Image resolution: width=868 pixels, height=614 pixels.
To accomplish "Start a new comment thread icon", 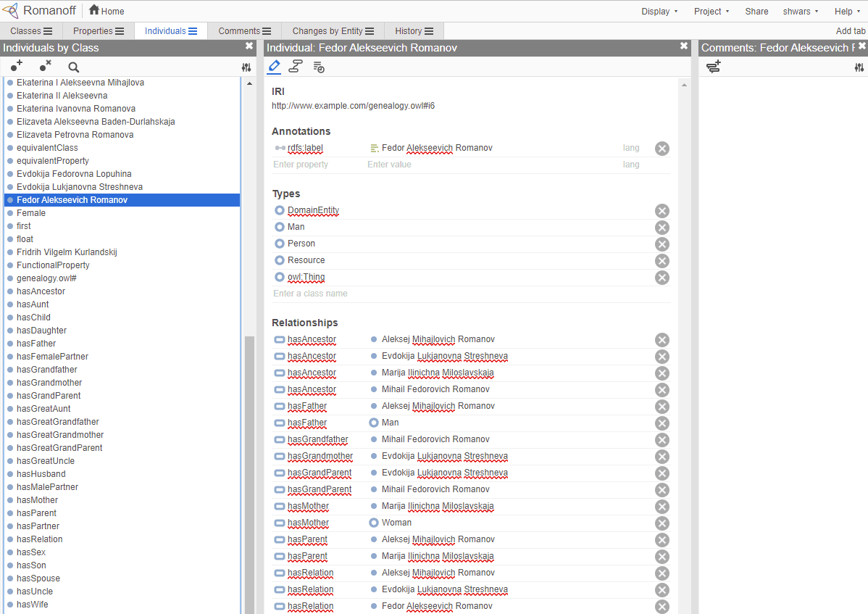I will (714, 67).
